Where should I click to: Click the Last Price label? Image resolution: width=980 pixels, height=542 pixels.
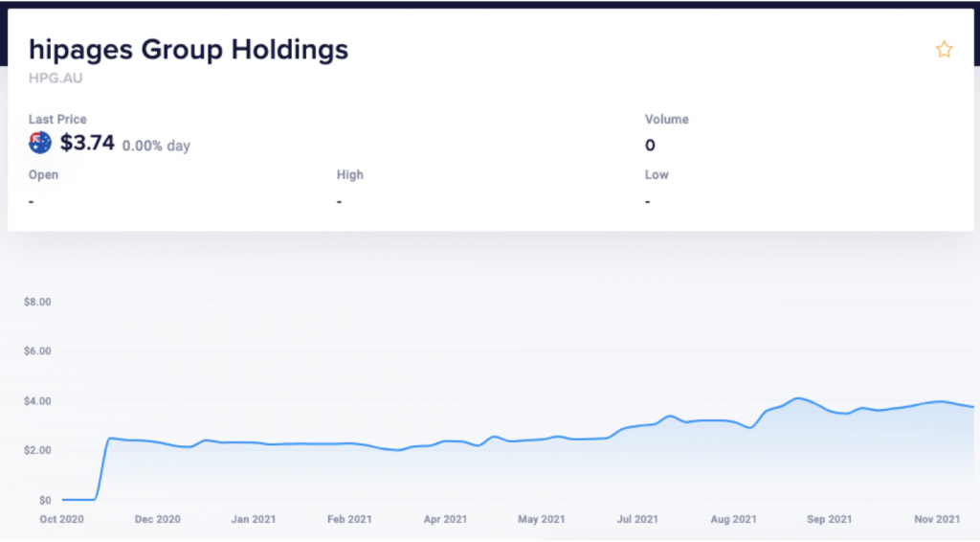57,120
